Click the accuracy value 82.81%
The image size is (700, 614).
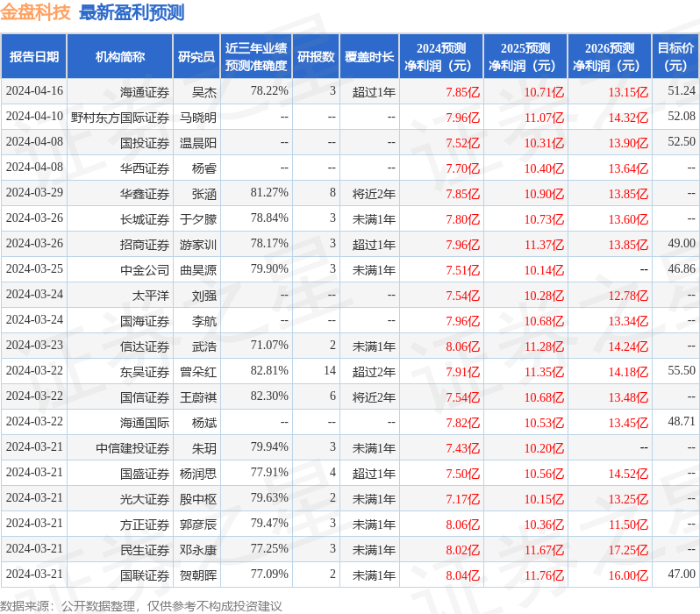(x=269, y=371)
